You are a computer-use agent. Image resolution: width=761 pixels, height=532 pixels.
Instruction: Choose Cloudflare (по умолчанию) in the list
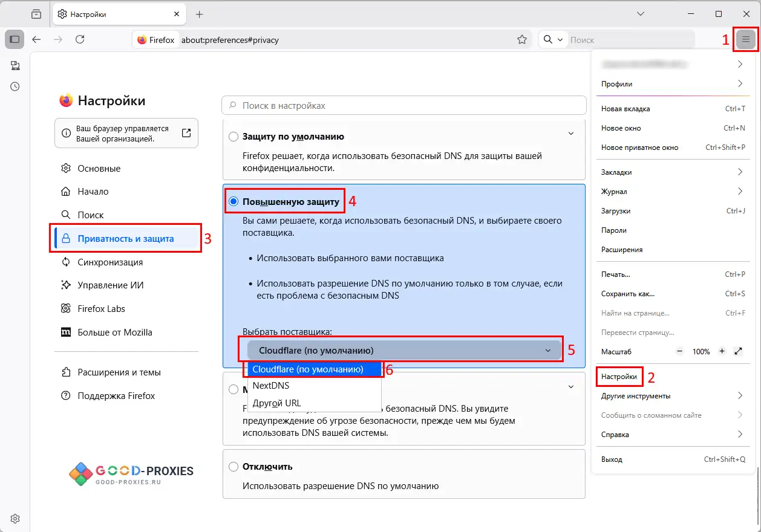(315, 369)
